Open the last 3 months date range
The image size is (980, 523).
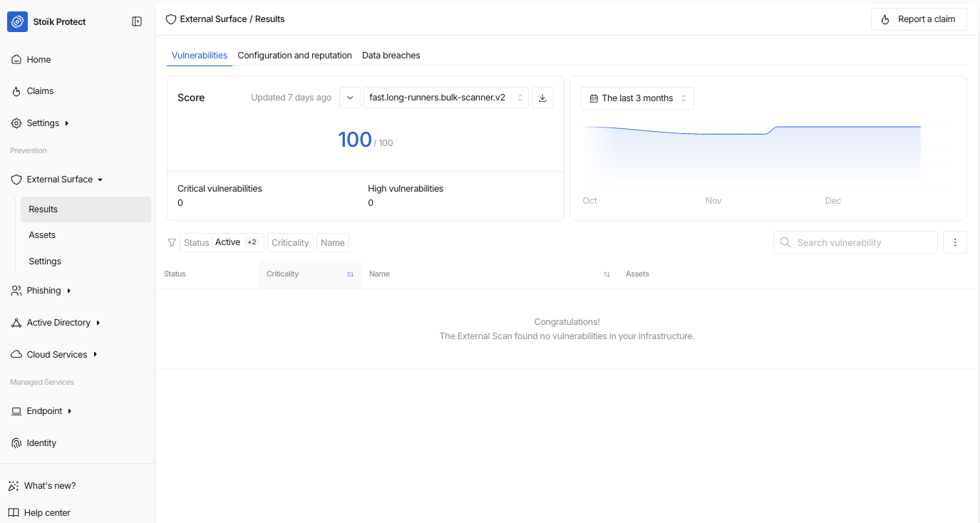pyautogui.click(x=637, y=98)
